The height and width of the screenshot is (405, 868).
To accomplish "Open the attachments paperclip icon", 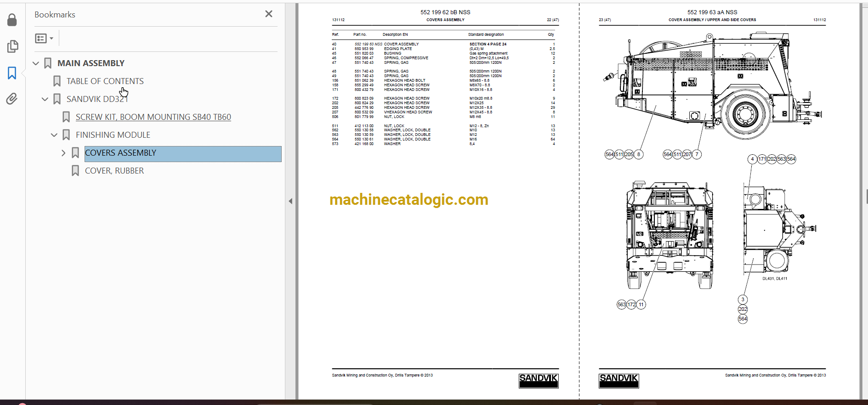I will click(x=12, y=99).
